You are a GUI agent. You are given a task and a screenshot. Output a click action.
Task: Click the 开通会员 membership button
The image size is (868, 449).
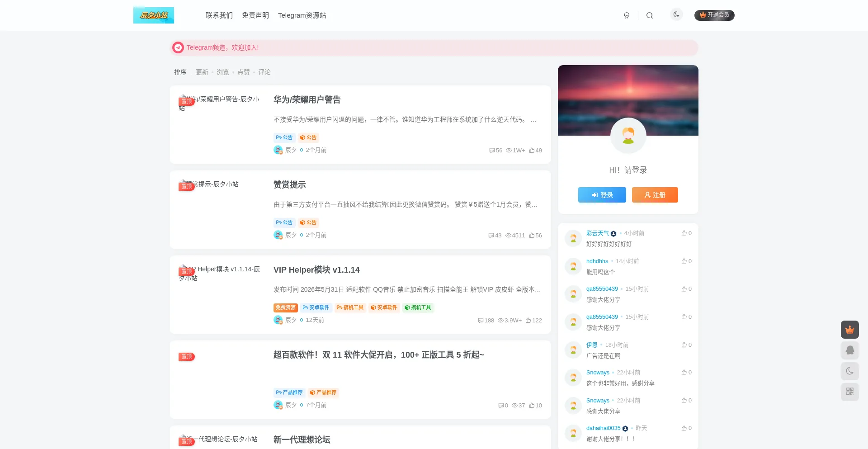coord(714,15)
